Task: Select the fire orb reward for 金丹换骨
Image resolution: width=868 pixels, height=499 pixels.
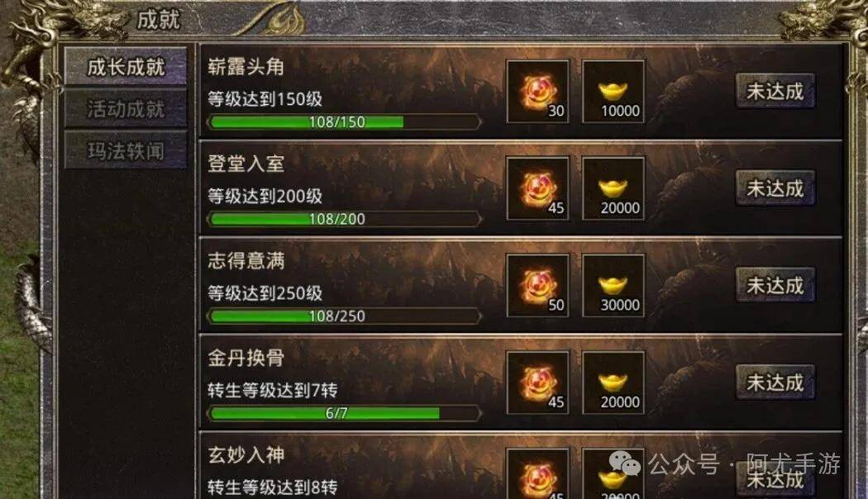Action: pyautogui.click(x=537, y=383)
